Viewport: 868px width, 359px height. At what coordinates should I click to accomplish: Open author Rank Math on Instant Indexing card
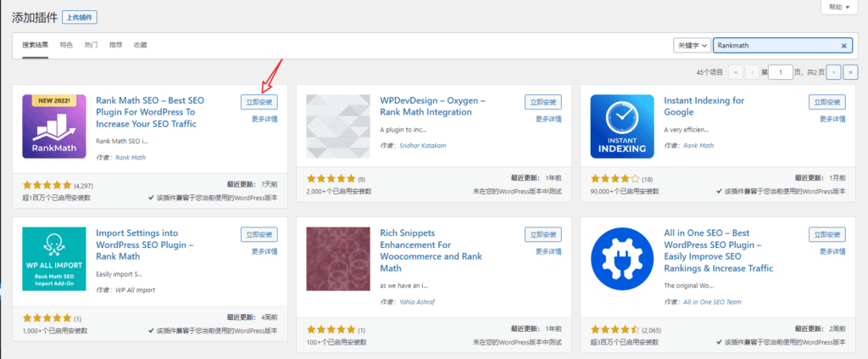click(x=698, y=145)
